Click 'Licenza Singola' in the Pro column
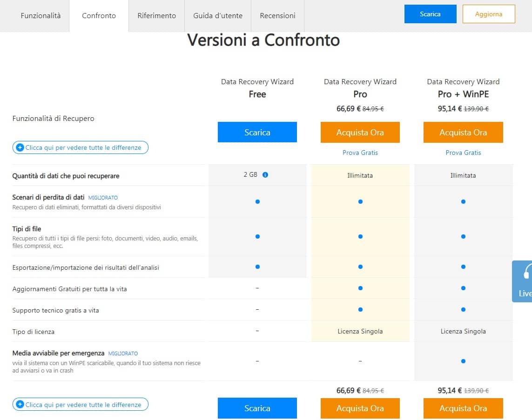 click(360, 331)
